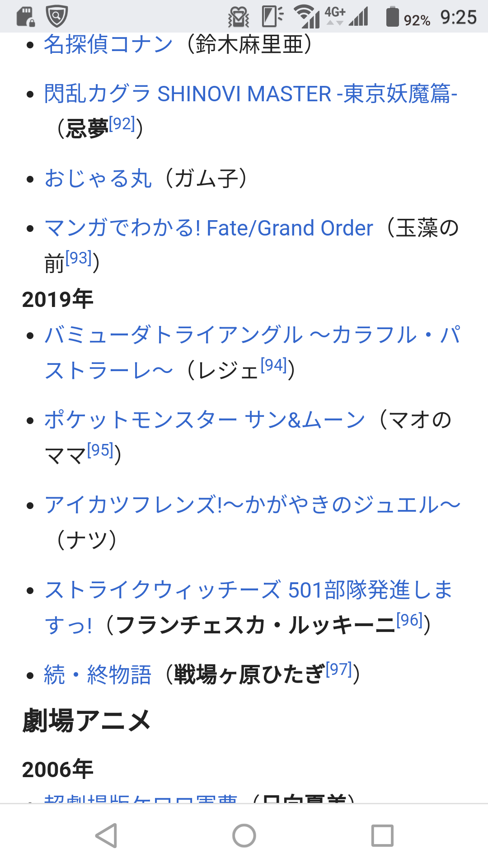Viewport: 488px width, 868px height.
Task: Open the 名探偵コナン link
Action: coord(108,44)
